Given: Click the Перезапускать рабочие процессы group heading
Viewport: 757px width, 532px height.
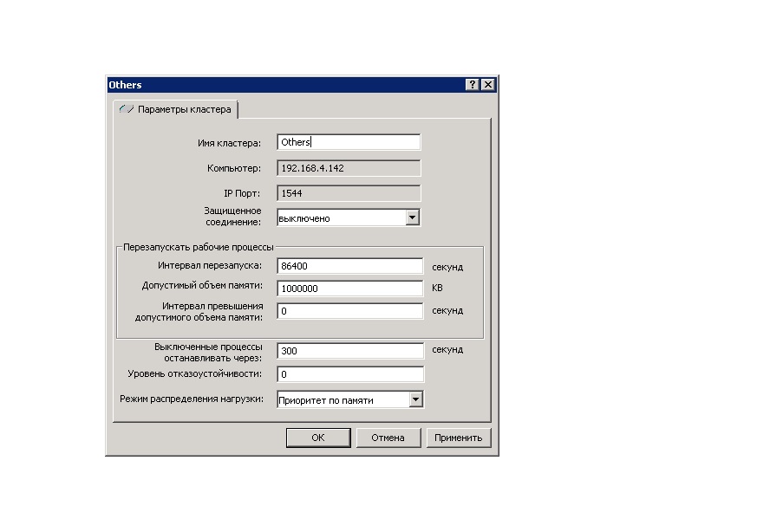Looking at the screenshot, I should 198,247.
